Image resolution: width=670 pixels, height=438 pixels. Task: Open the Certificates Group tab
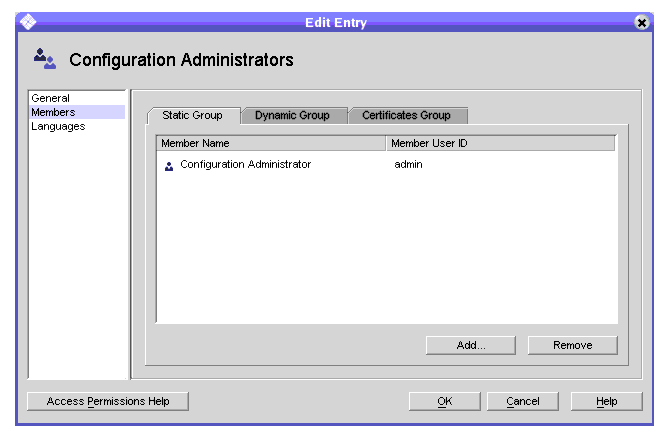coord(406,115)
